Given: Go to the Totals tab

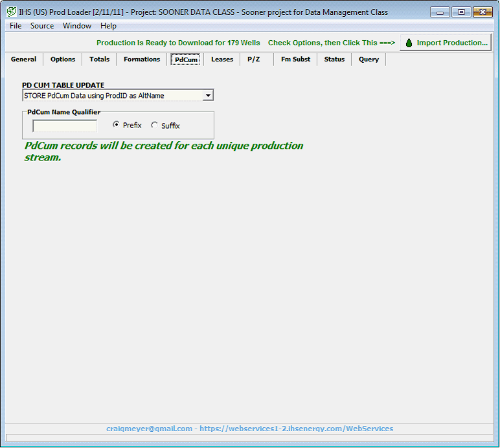Looking at the screenshot, I should coord(99,60).
